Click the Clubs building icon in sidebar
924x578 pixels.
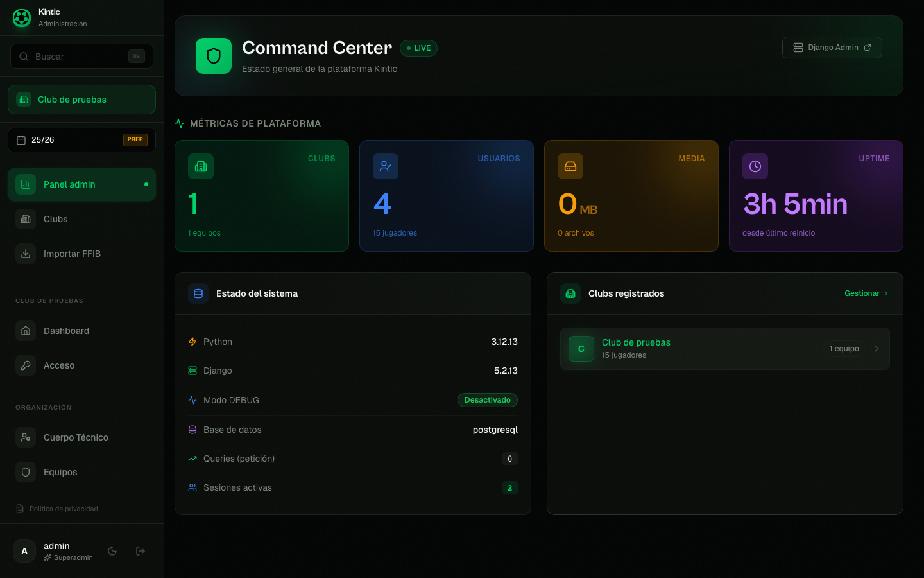(26, 219)
